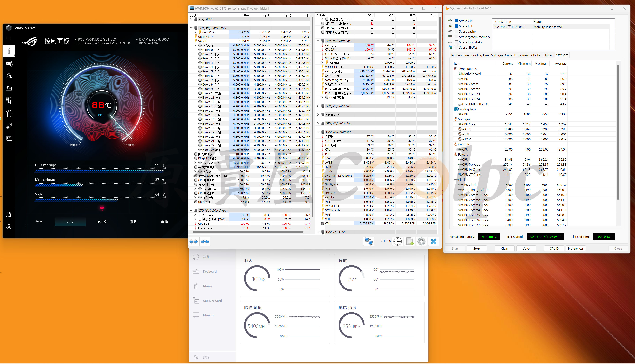Image resolution: width=635 pixels, height=364 pixels.
Task: Open Armoury Crate settings gear in sidebar
Action: click(9, 227)
